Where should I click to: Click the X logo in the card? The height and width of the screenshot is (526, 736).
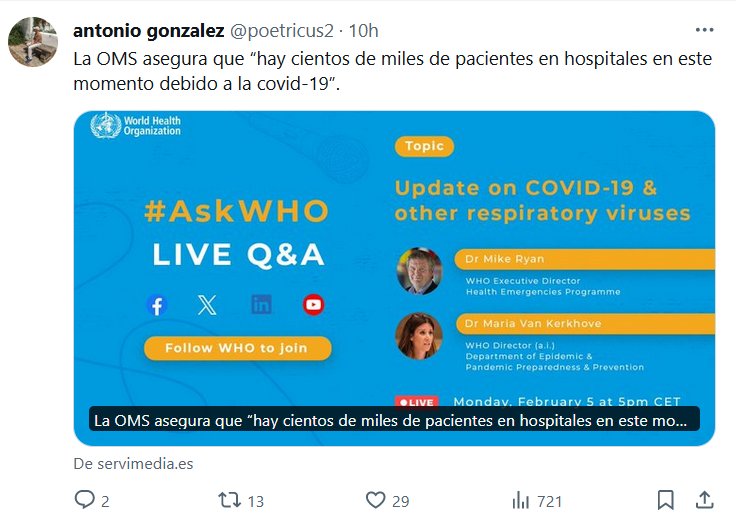click(207, 305)
